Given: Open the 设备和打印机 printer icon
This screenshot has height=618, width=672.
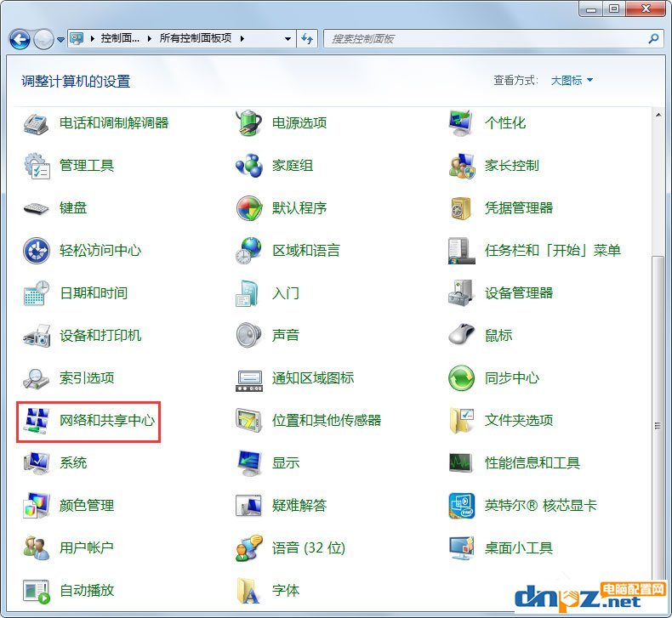Looking at the screenshot, I should point(36,336).
